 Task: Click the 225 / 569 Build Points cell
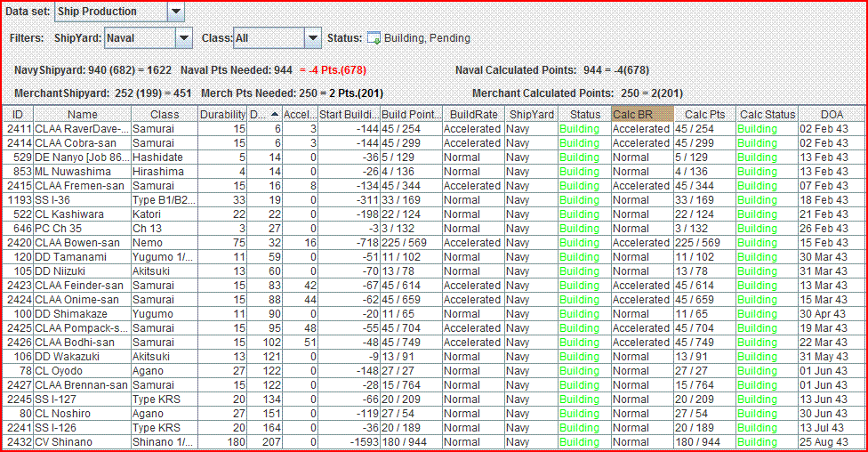[x=411, y=243]
